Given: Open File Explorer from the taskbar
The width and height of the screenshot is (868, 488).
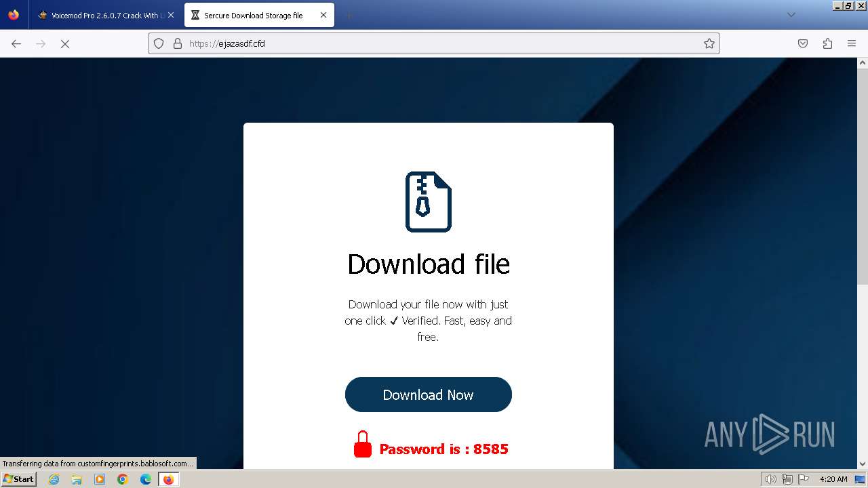Looking at the screenshot, I should coord(77,479).
